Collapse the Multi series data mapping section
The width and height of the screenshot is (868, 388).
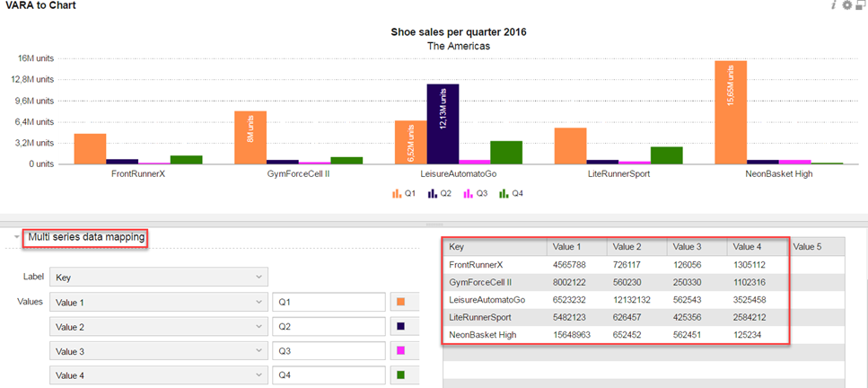[x=18, y=238]
